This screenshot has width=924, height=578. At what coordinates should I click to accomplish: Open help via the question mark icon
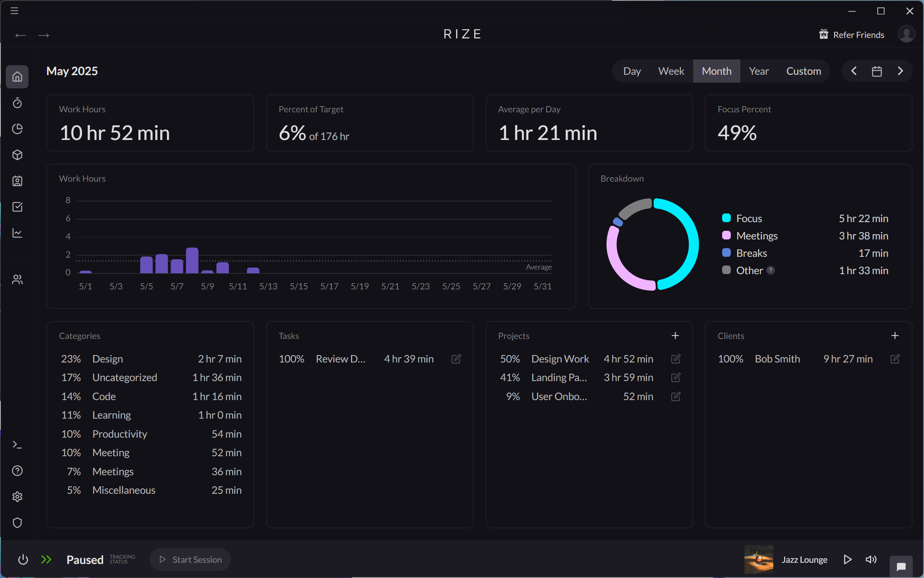click(17, 470)
